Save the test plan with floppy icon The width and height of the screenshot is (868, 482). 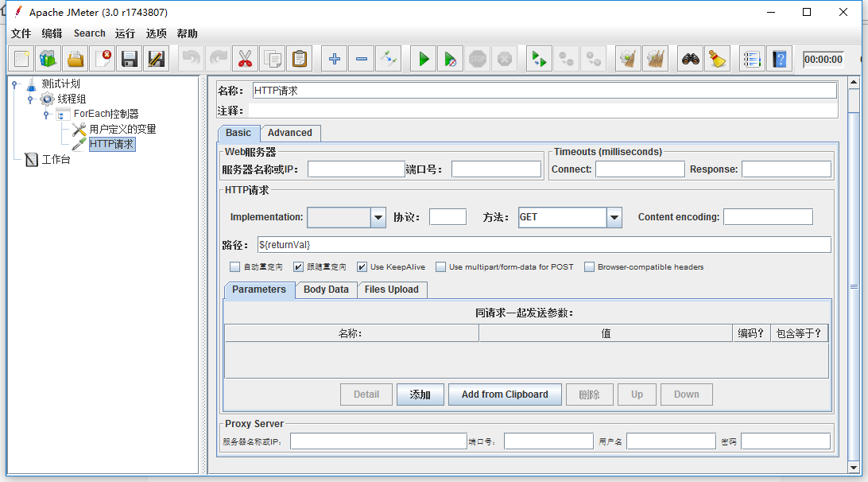tap(130, 59)
